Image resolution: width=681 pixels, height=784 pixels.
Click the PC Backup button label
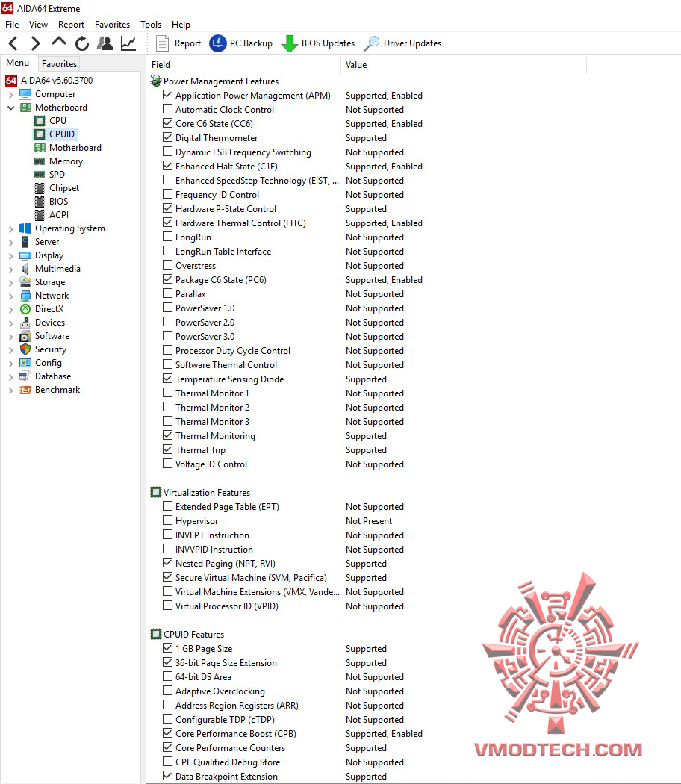(x=251, y=43)
